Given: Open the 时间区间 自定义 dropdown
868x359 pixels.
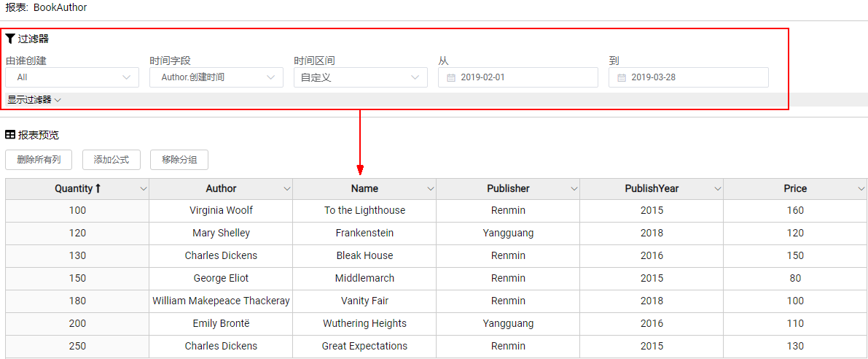Looking at the screenshot, I should [360, 77].
